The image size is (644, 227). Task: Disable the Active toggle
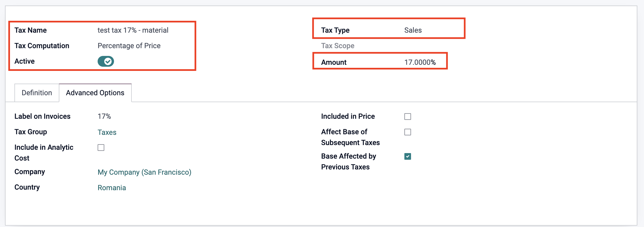[x=106, y=61]
